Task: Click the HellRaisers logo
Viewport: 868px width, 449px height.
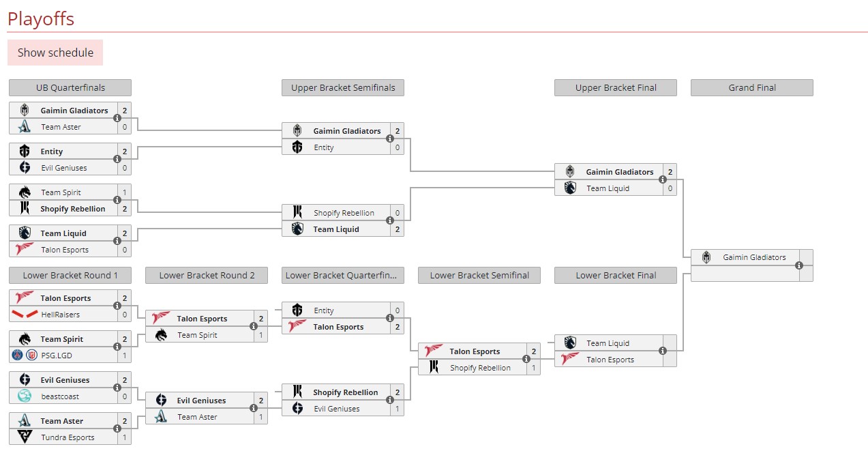Action: pos(25,315)
